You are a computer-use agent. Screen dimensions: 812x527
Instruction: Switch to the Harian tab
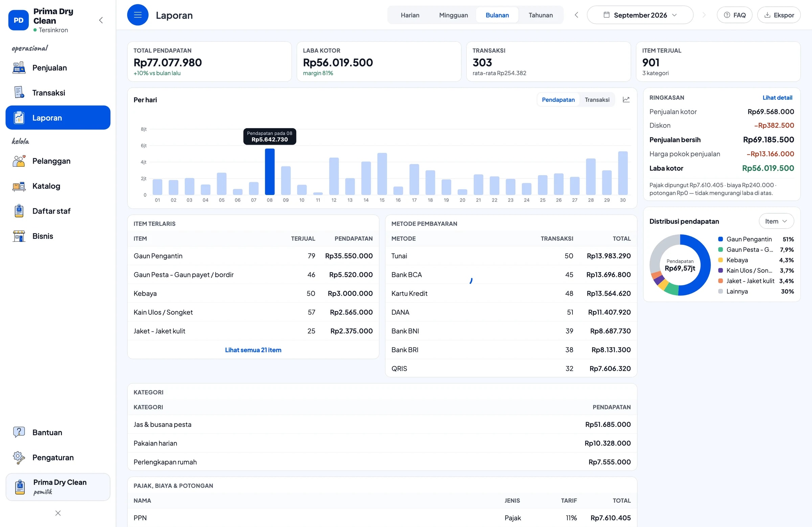tap(410, 15)
